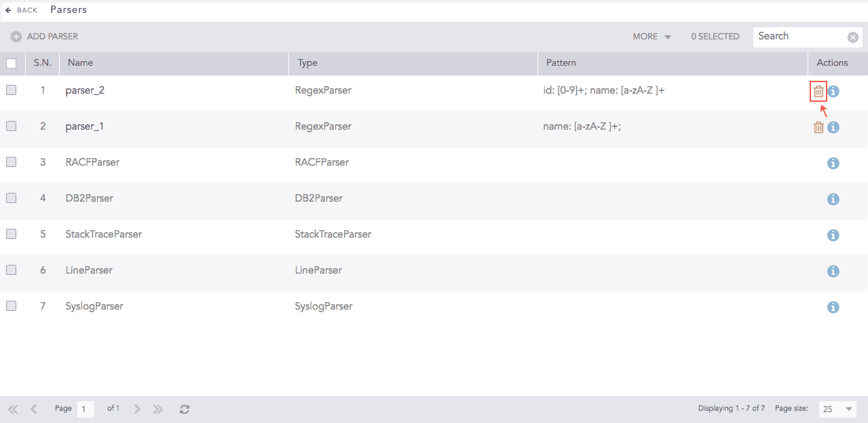The width and height of the screenshot is (868, 423).
Task: Check the RACFParser row checkbox
Action: pos(11,162)
